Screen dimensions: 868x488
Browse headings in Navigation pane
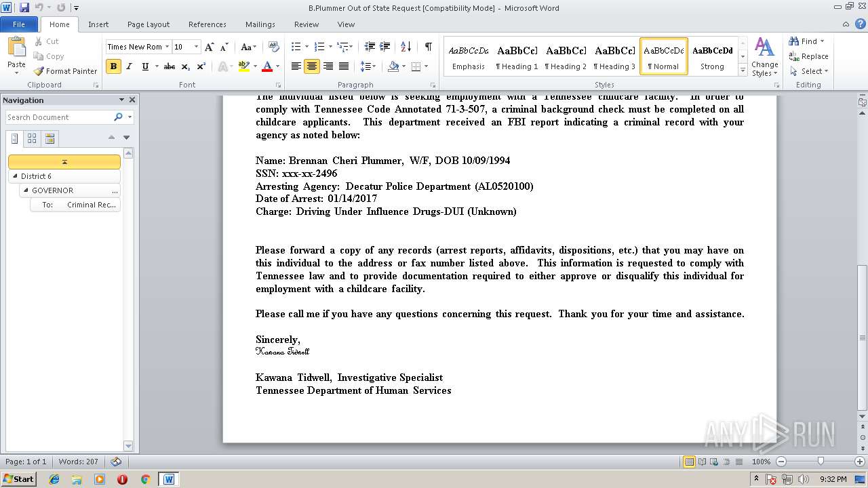(15, 139)
